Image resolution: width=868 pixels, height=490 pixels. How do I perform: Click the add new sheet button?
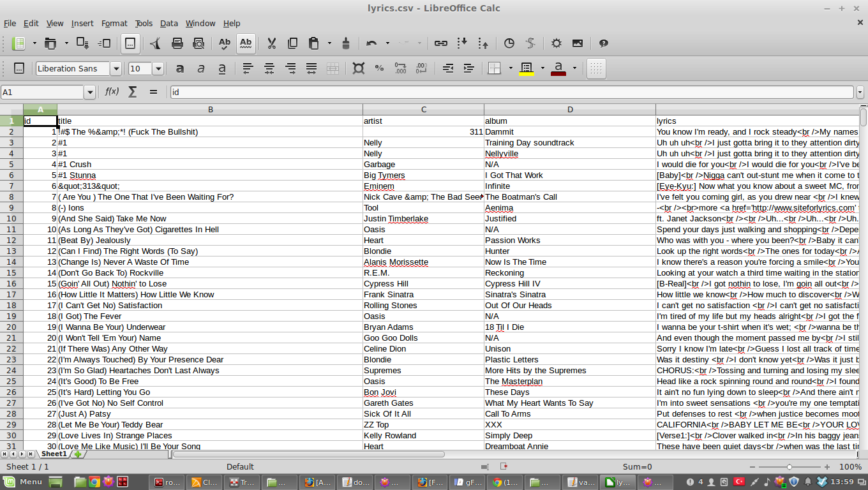(78, 454)
